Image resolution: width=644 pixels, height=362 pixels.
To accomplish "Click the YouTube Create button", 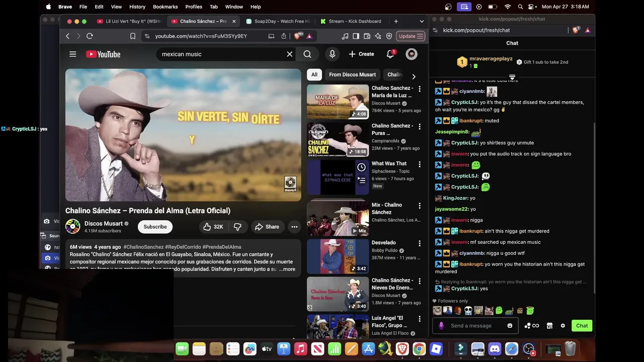I will tap(361, 54).
